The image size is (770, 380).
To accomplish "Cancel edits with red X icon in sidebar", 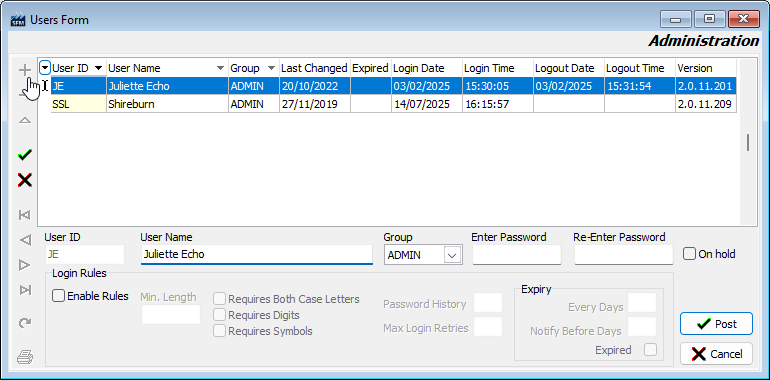I will [x=25, y=180].
